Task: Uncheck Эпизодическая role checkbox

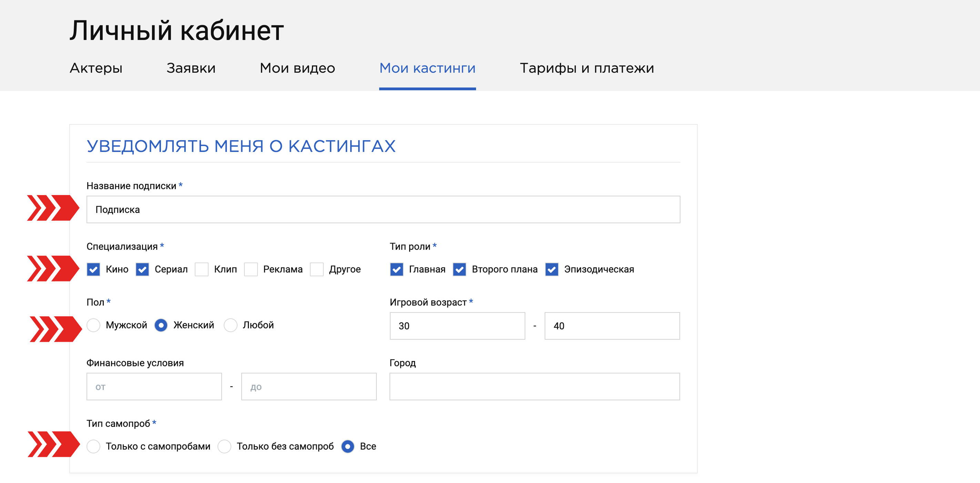Action: (552, 270)
